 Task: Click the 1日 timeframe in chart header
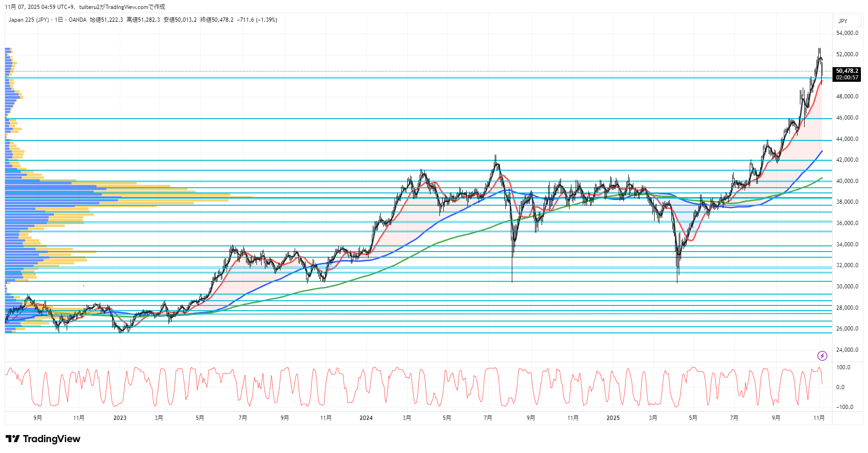(x=59, y=20)
